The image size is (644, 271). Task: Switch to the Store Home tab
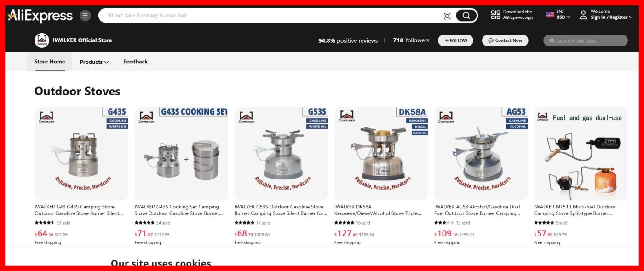(50, 62)
